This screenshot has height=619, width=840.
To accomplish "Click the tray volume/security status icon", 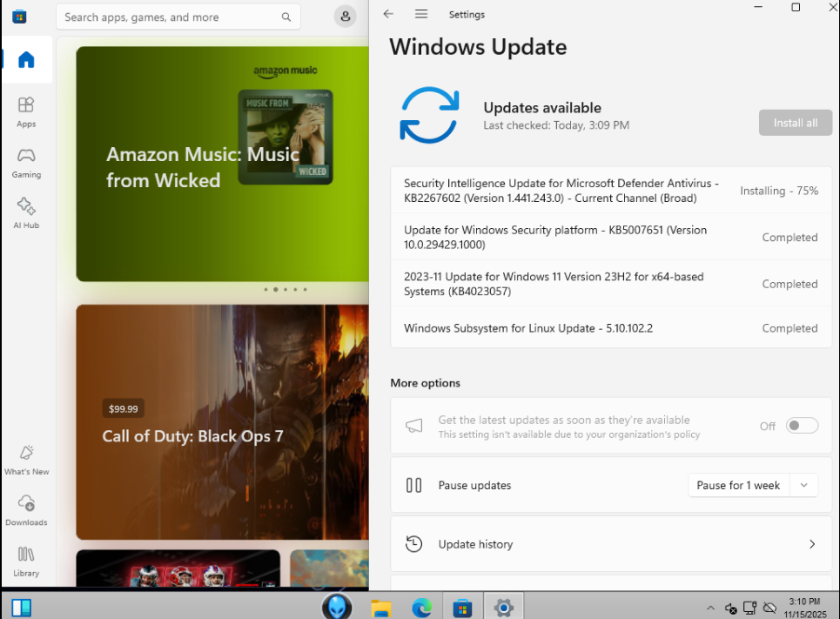I will click(730, 608).
